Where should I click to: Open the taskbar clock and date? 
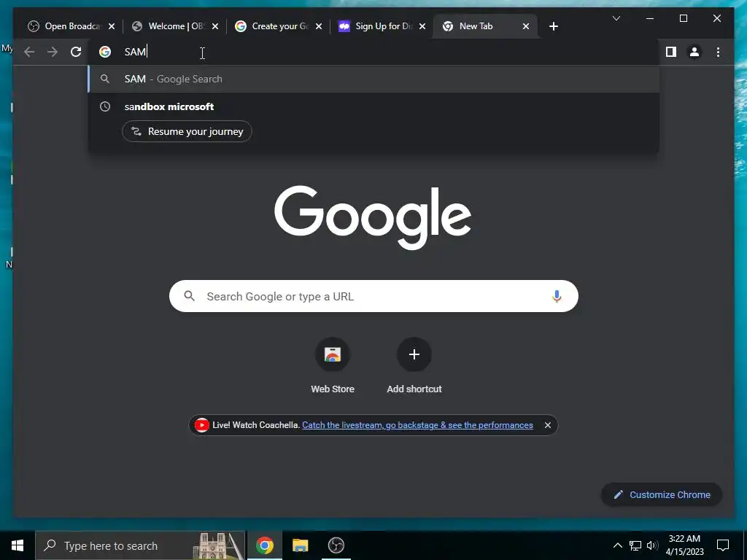(x=684, y=545)
